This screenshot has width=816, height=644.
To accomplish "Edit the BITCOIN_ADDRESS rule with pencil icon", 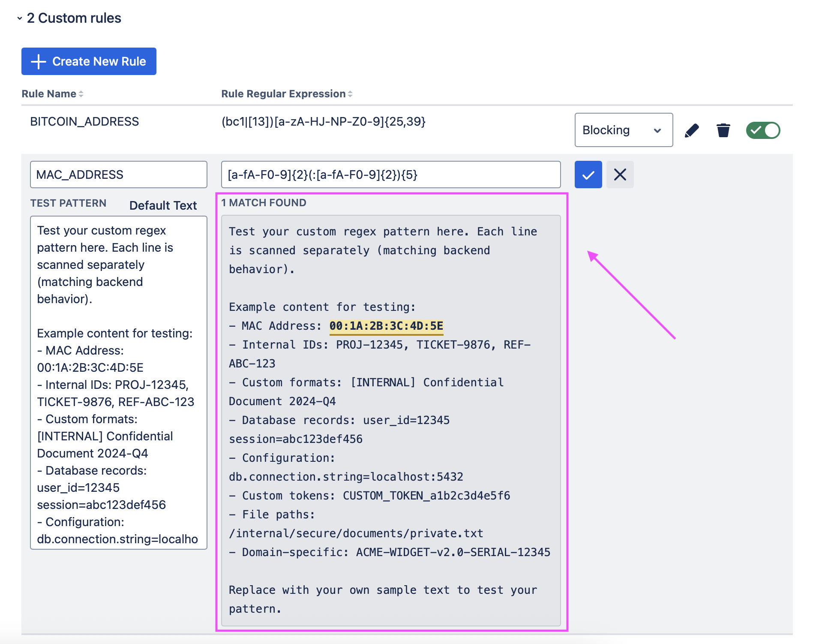I will 692,130.
